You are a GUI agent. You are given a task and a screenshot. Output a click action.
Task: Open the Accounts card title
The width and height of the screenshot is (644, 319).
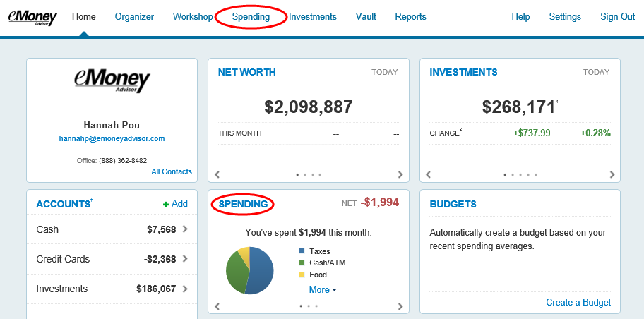coord(64,204)
